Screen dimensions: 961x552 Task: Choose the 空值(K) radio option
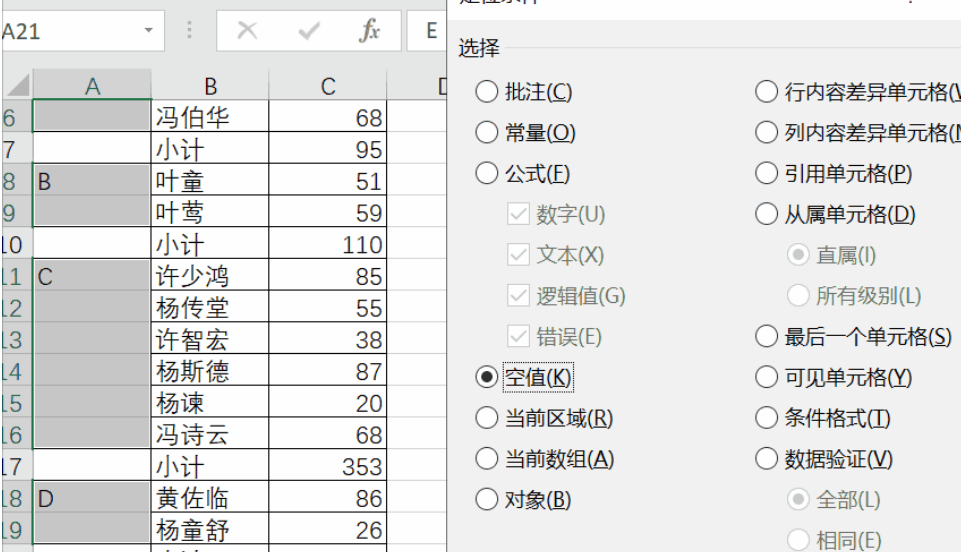(487, 377)
